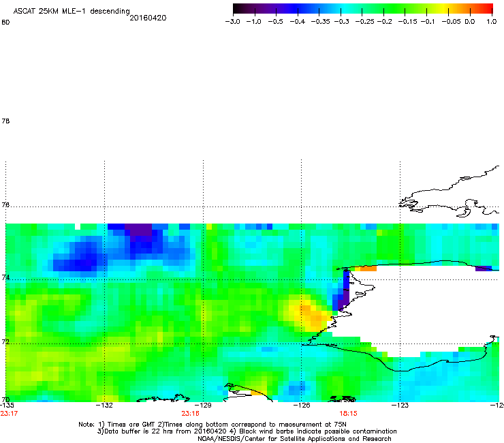Select the date label 20160420 near title
Image resolution: width=504 pixels, height=443 pixels.
(x=148, y=18)
